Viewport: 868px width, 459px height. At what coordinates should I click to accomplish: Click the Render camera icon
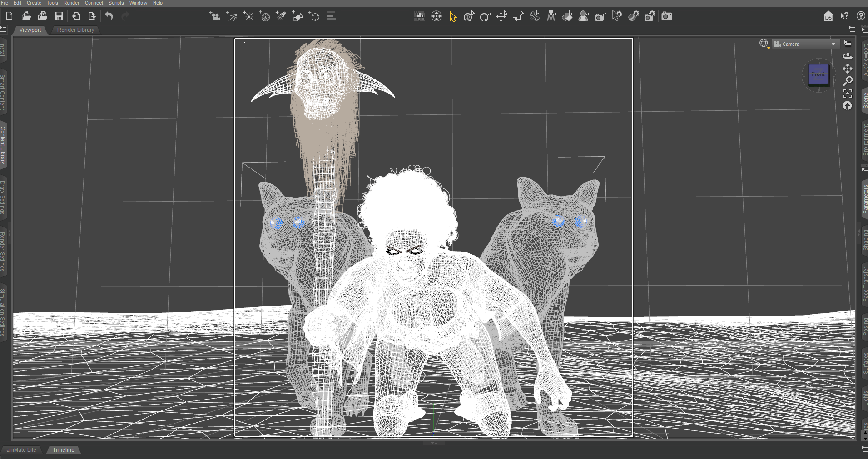pos(666,16)
